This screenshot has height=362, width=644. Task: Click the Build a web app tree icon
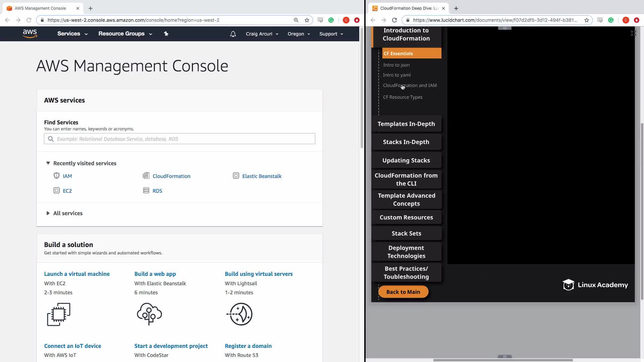pos(149,314)
